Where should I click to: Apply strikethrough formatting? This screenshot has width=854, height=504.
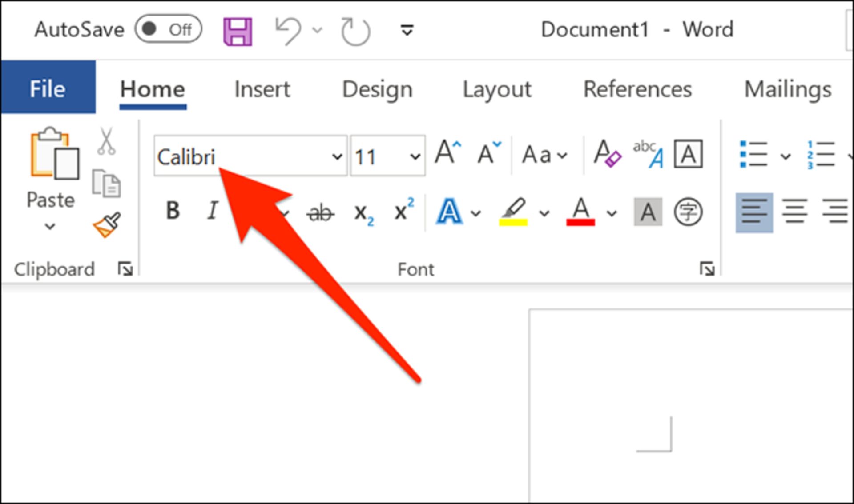(x=320, y=212)
